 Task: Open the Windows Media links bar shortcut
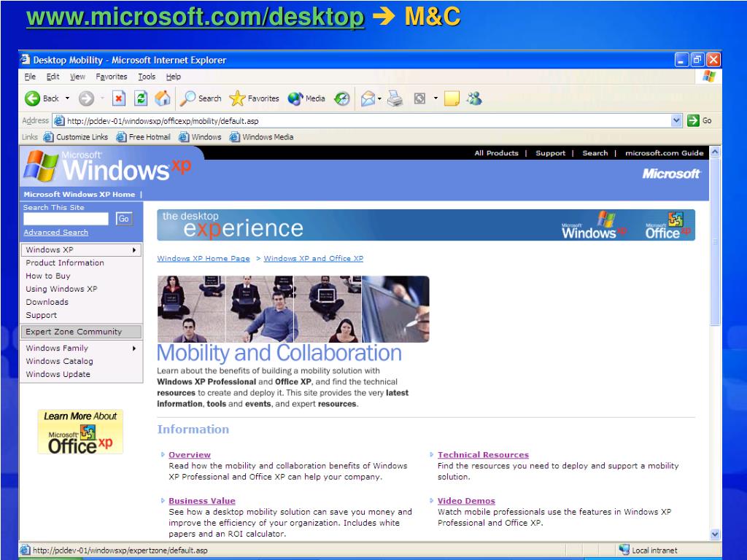pyautogui.click(x=262, y=137)
